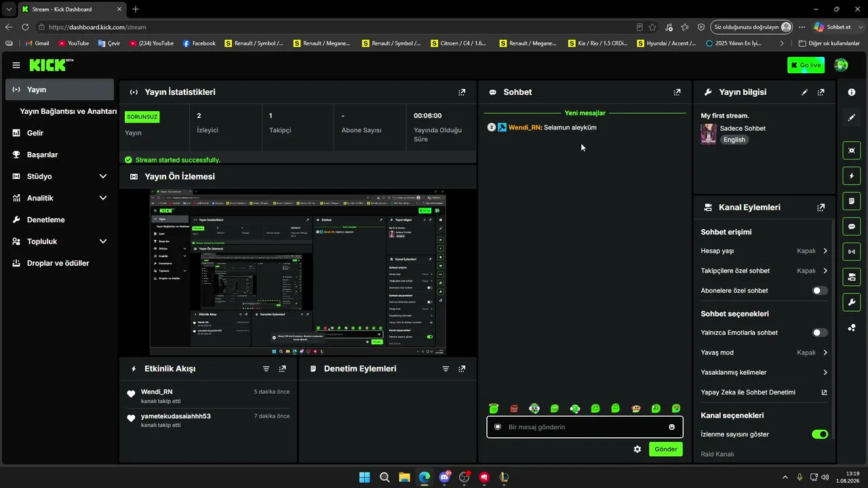The image size is (868, 488).
Task: Send the message with Gönder
Action: coord(666,449)
